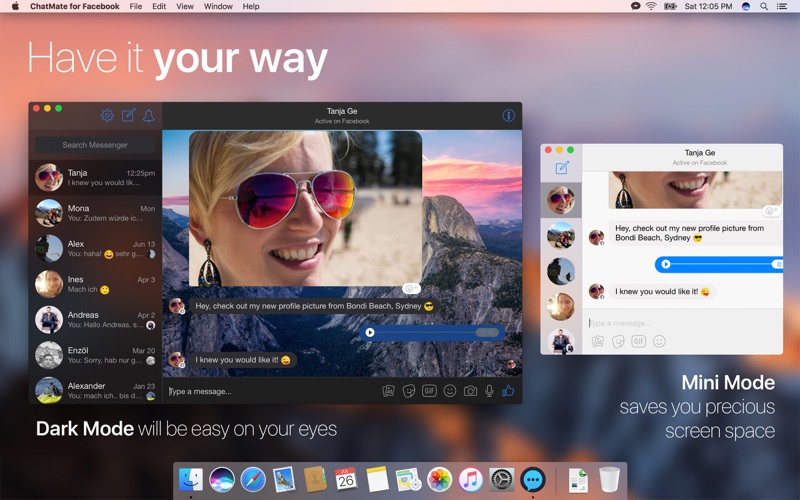The width and height of the screenshot is (800, 500).
Task: Click the notifications bell icon
Action: [149, 116]
